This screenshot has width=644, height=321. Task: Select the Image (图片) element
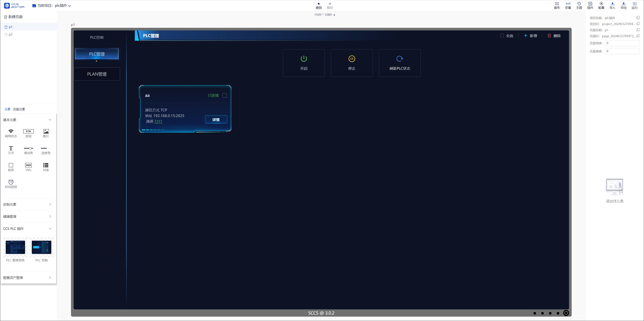46,133
